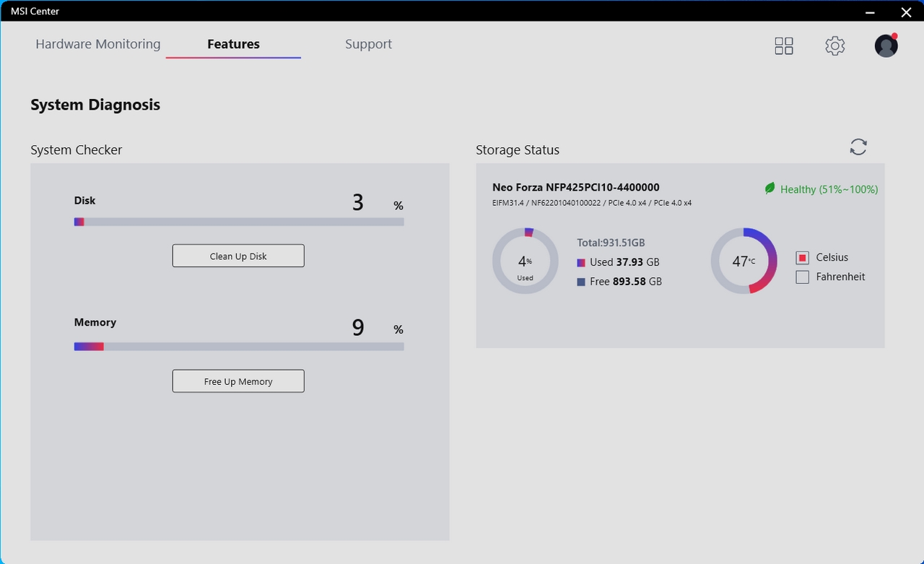
Task: Close the MSI Center window
Action: point(906,12)
